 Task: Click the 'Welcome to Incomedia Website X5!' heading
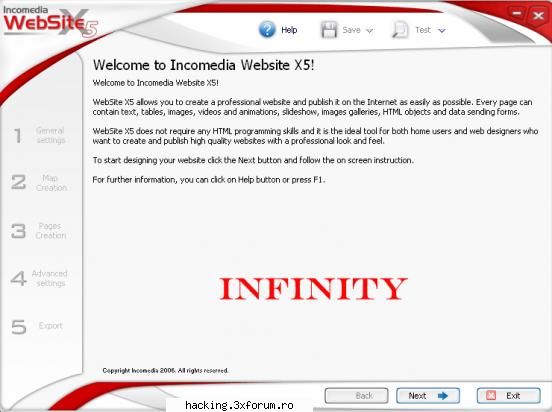click(203, 65)
